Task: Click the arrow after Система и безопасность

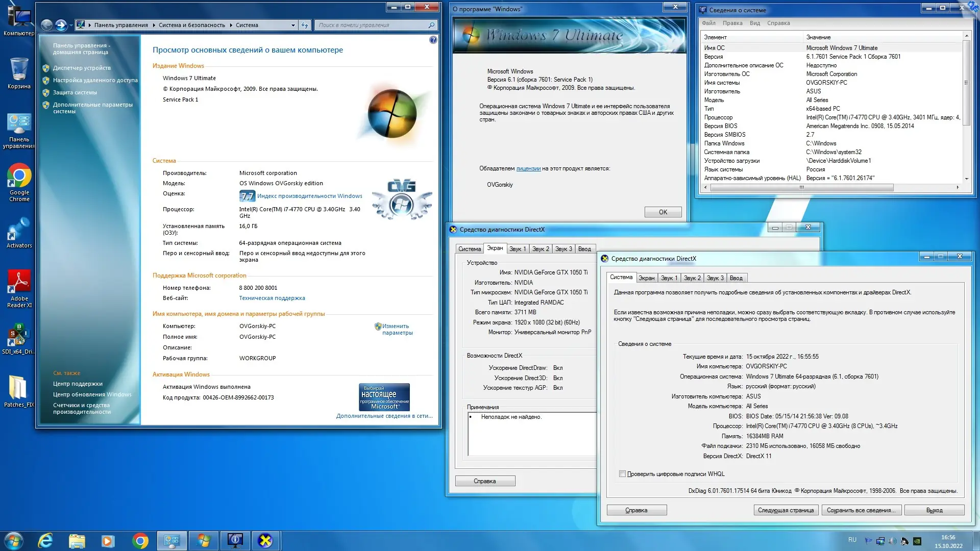Action: [x=231, y=25]
